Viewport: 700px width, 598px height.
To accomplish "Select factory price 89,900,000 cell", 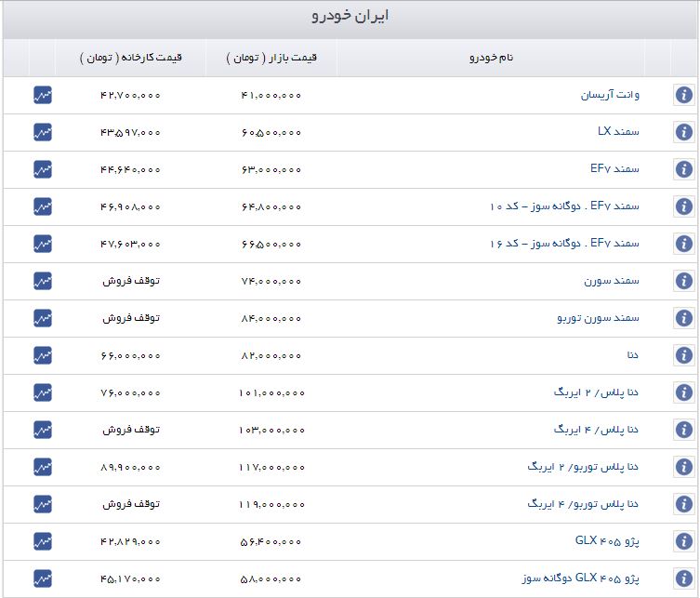I will pos(130,468).
